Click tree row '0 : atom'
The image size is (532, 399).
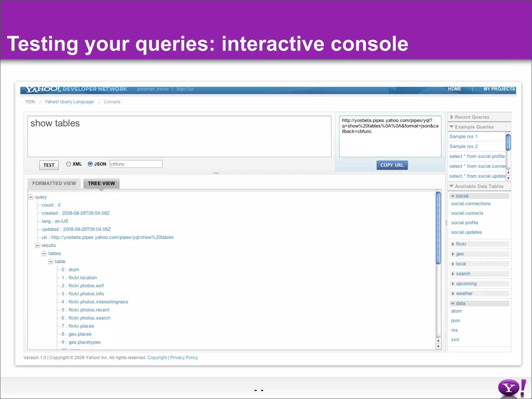tap(70, 269)
